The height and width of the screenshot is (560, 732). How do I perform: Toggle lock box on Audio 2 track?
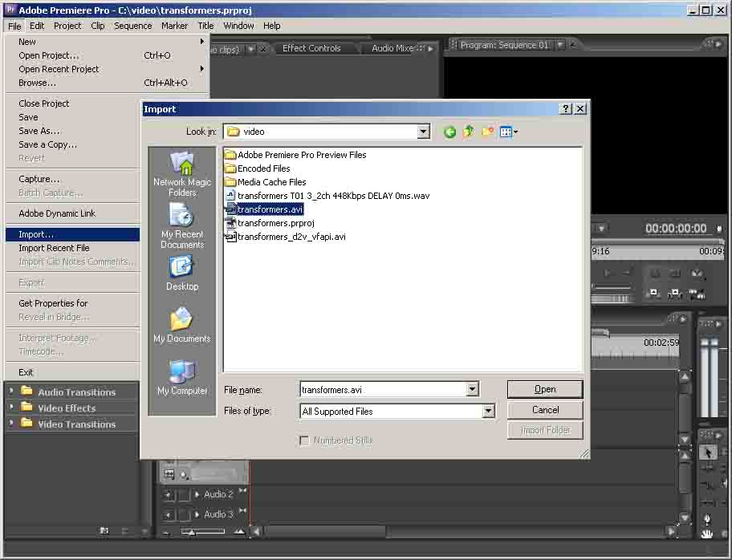point(184,495)
